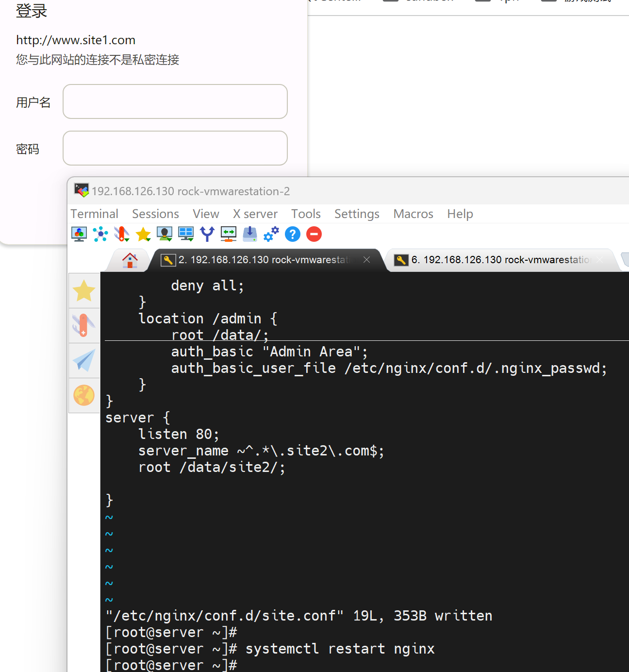Open the Servers icon with blue dots

tap(100, 234)
